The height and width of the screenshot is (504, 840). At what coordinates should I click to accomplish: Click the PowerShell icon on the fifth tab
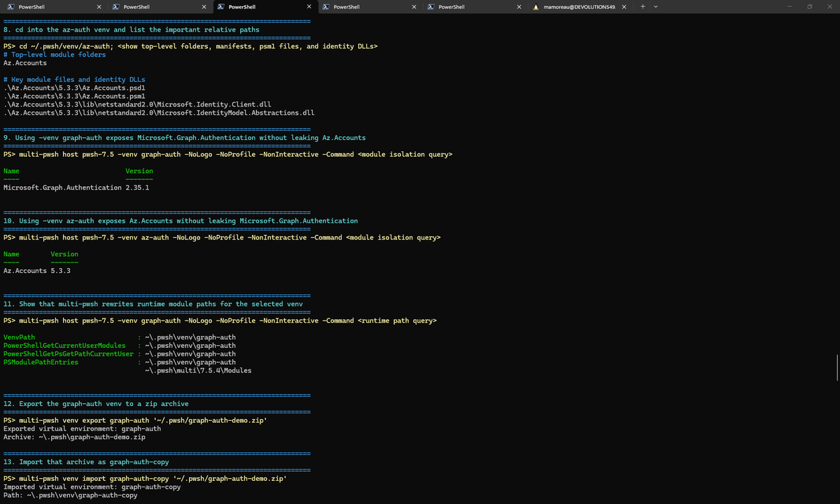click(x=430, y=6)
